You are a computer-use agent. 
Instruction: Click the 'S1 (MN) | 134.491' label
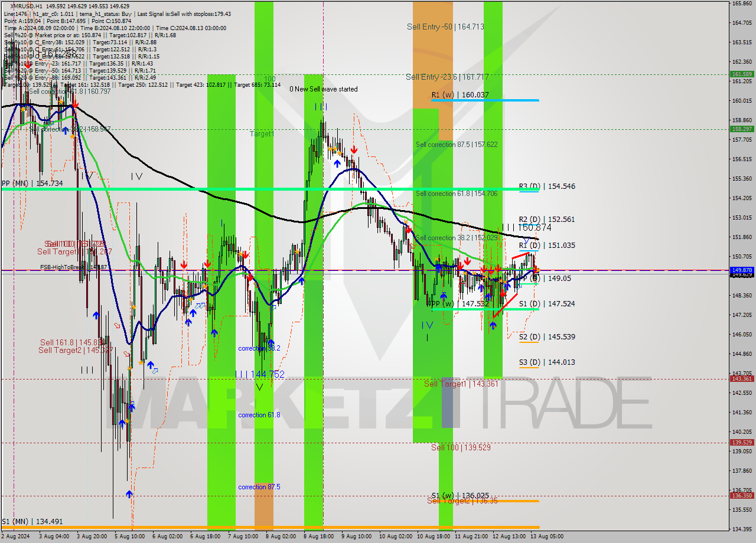[x=32, y=521]
